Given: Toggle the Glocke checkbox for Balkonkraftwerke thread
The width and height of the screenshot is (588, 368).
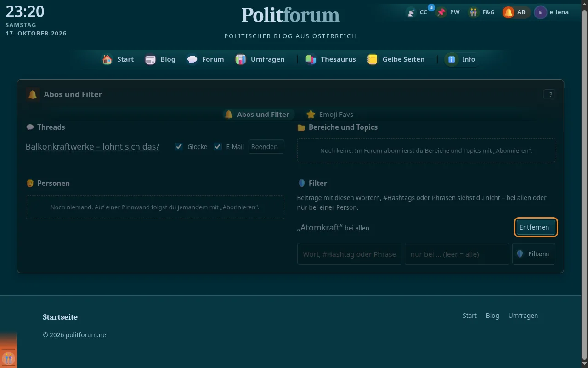Looking at the screenshot, I should [x=179, y=147].
